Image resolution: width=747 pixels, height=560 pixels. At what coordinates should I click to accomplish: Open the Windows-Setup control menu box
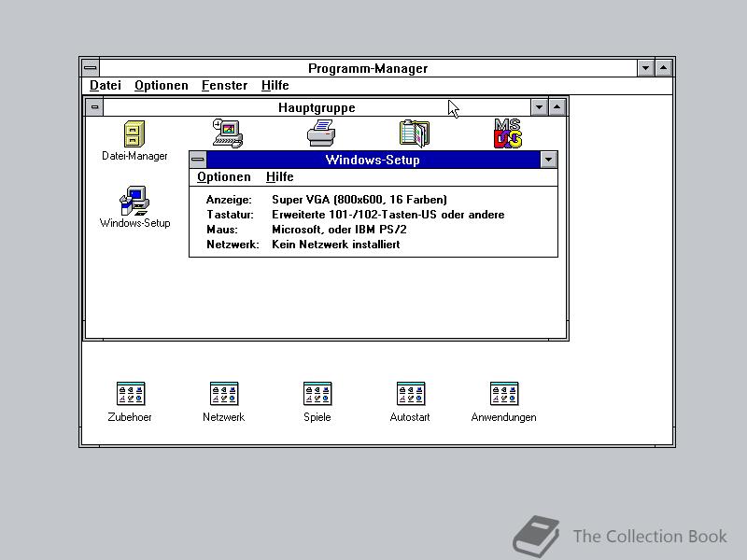click(x=198, y=160)
